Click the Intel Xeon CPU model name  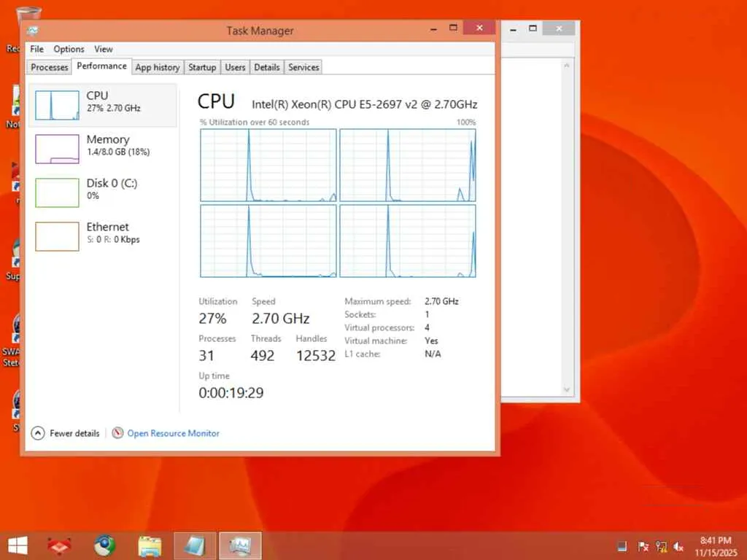coord(365,104)
